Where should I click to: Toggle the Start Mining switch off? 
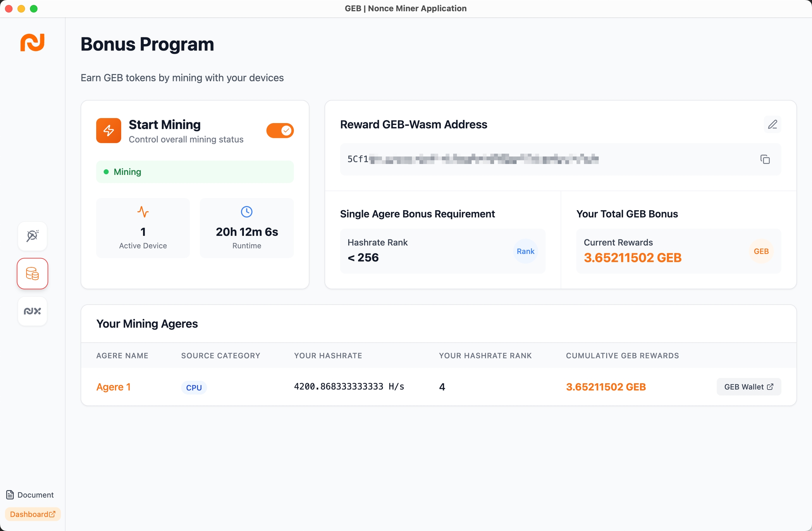(280, 131)
